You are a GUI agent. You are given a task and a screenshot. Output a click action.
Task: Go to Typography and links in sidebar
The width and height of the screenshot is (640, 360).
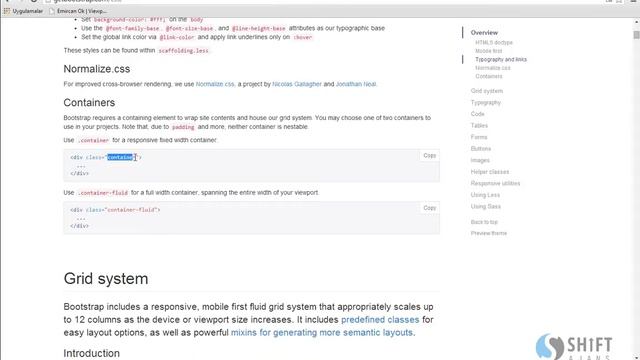click(x=501, y=60)
